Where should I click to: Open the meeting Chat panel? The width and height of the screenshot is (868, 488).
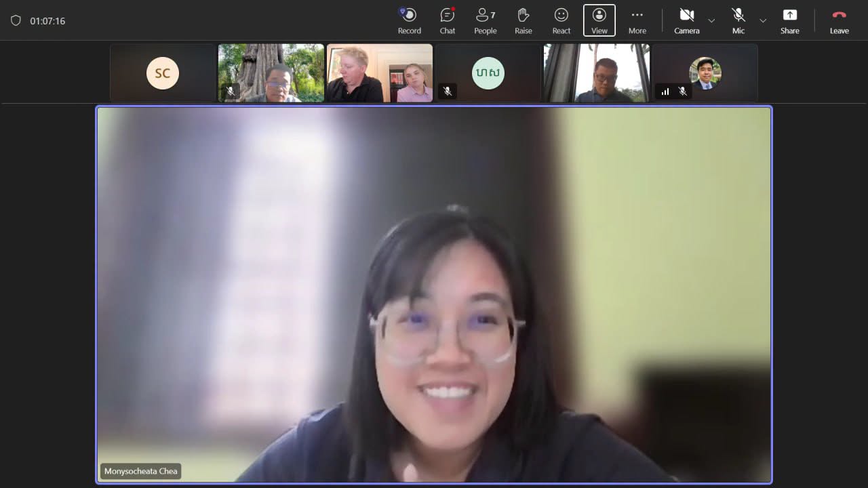447,20
